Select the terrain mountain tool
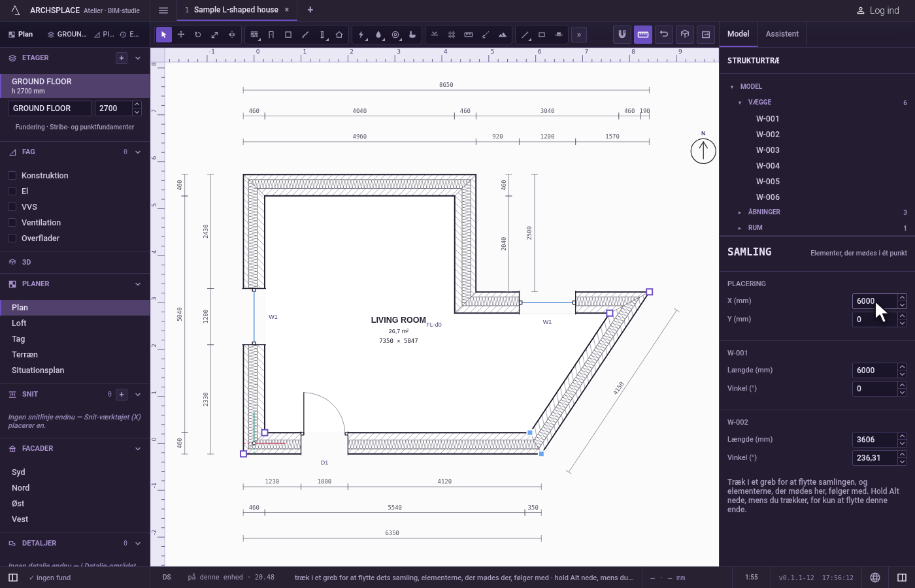915x588 pixels. [503, 35]
